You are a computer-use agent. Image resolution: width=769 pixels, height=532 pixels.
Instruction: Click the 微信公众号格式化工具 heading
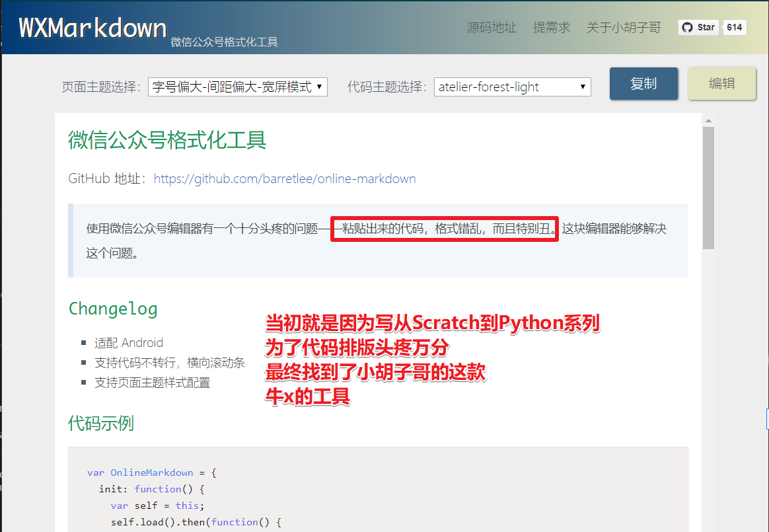point(167,140)
